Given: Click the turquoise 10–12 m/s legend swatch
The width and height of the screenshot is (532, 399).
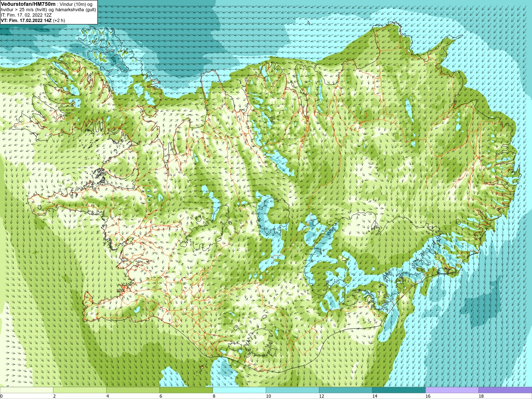Looking at the screenshot, I should coord(293,390).
